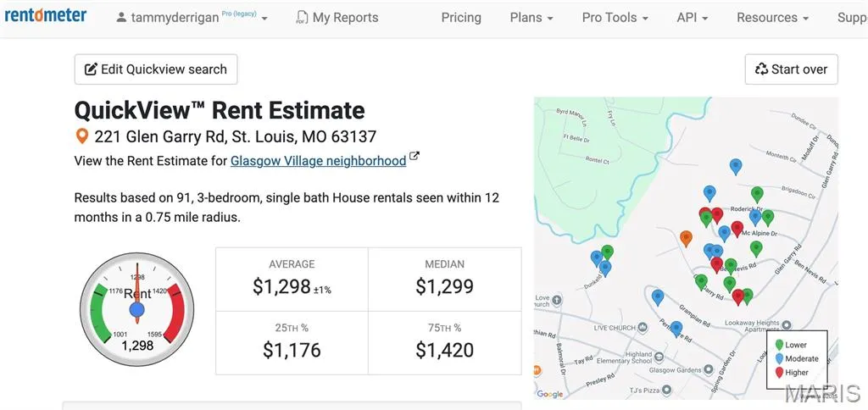This screenshot has width=868, height=410.
Task: Open the Glasgow Village neighborhood link
Action: pyautogui.click(x=318, y=160)
